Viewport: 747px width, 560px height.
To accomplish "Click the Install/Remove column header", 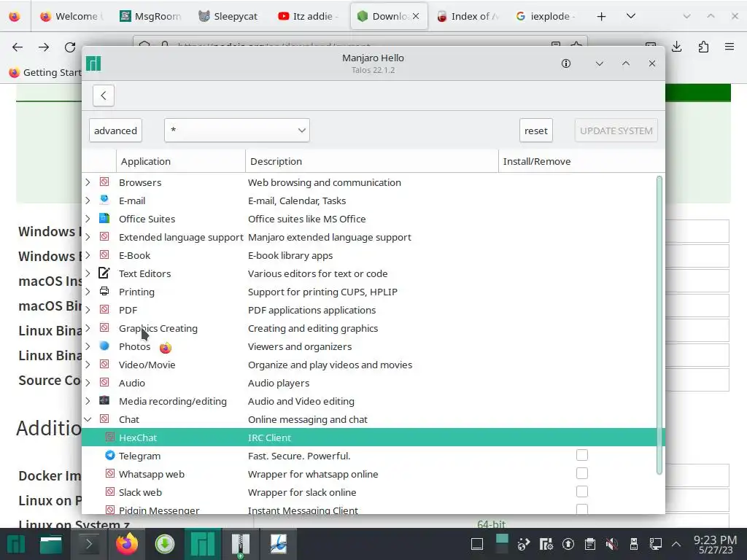I will tap(581, 161).
